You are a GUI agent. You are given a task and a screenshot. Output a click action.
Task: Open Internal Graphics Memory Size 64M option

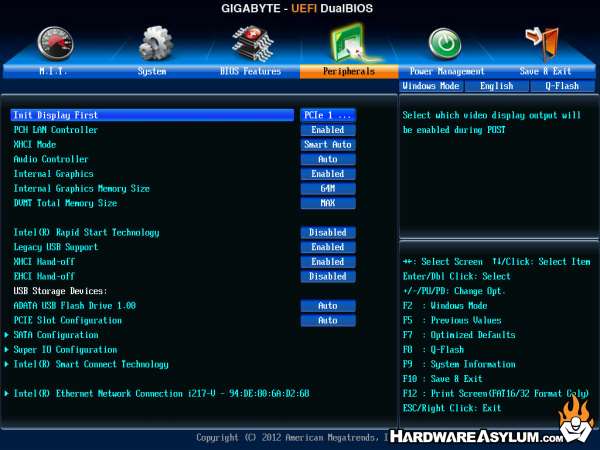[328, 188]
